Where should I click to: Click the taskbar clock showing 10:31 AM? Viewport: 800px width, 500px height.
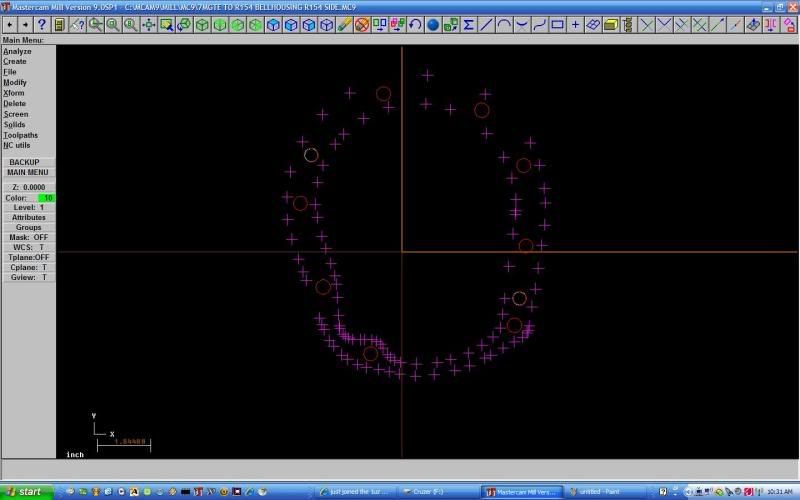(x=779, y=492)
